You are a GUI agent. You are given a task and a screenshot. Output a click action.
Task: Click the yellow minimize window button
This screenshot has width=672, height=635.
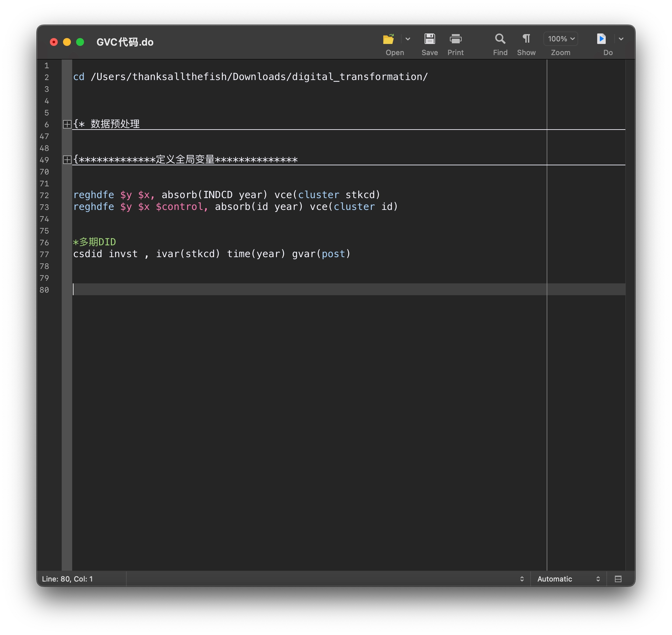(67, 42)
